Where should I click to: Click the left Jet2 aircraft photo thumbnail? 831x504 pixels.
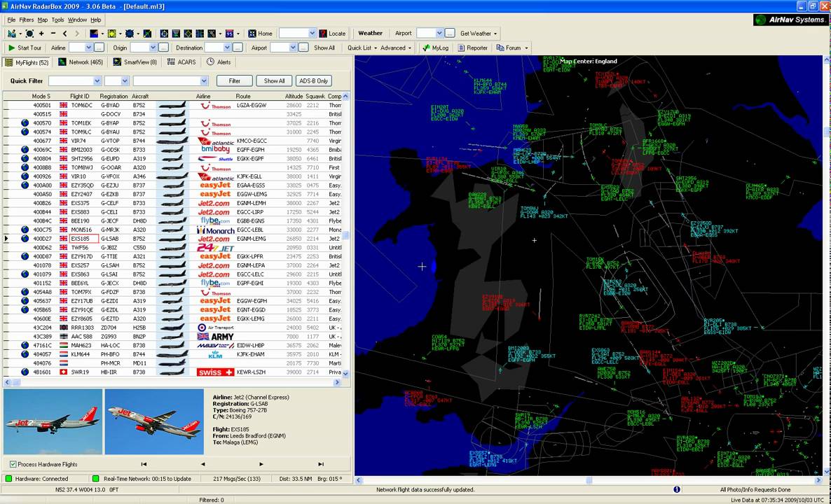53,422
